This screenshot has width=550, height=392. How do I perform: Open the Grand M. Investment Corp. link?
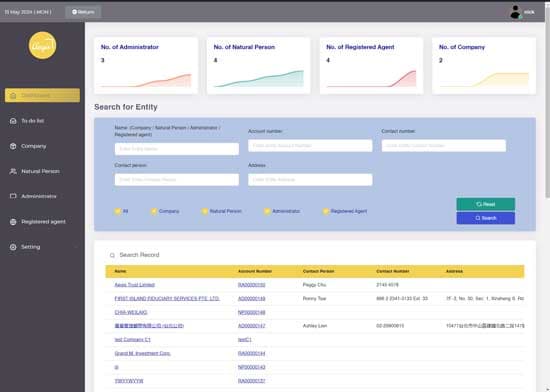coord(142,353)
